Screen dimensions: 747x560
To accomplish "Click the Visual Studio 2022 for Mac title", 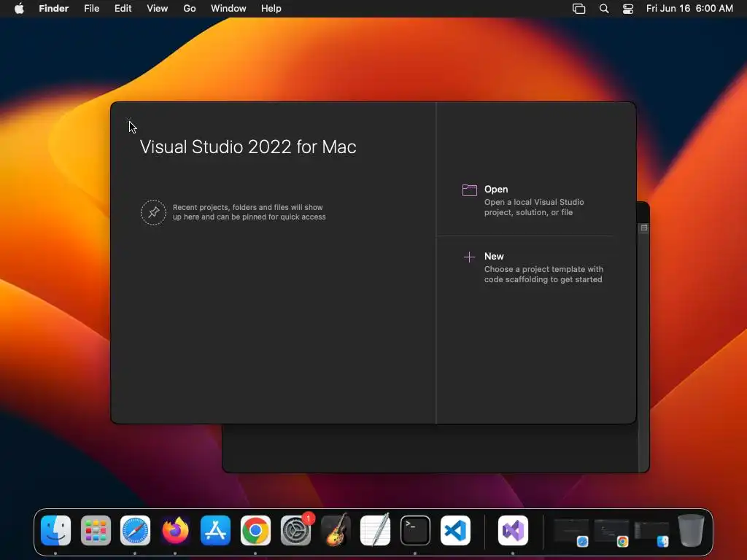I will [248, 147].
